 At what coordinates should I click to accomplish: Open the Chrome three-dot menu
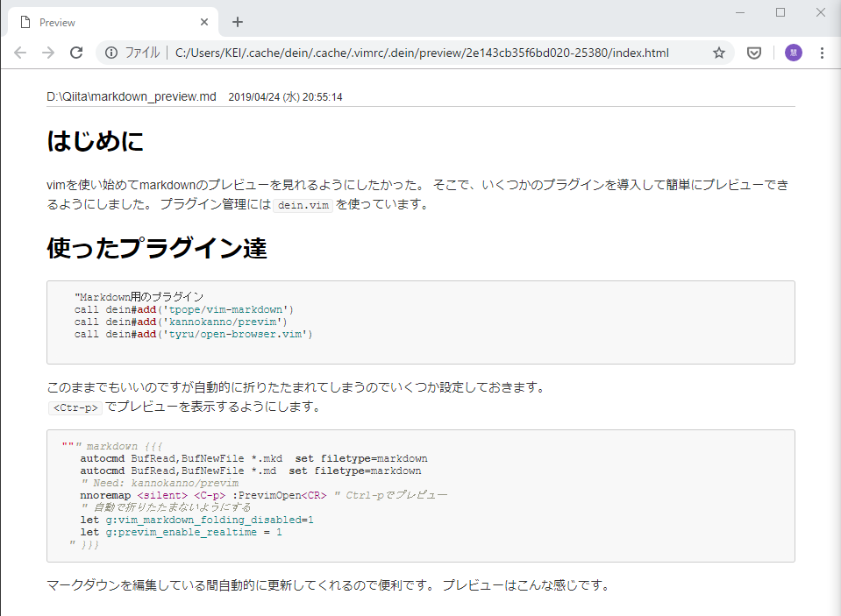click(822, 53)
